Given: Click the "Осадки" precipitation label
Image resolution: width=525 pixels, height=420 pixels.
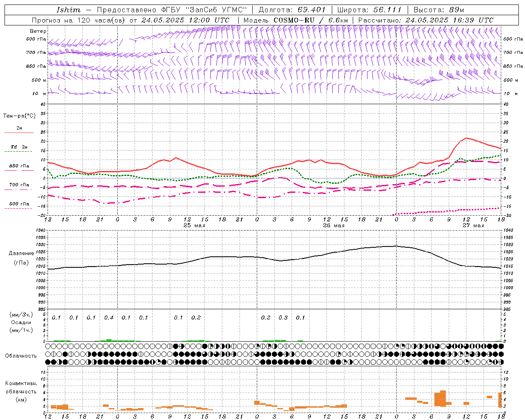Looking at the screenshot, I should click(x=21, y=323).
